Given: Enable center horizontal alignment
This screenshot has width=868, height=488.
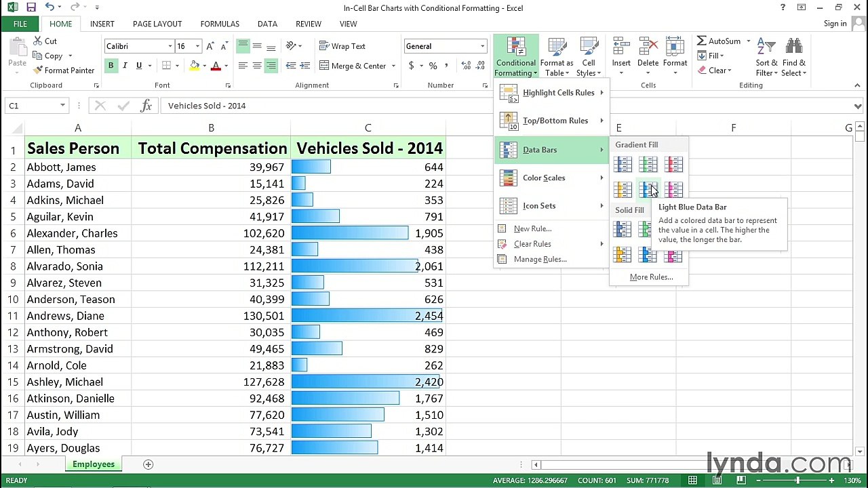Looking at the screenshot, I should pos(257,66).
